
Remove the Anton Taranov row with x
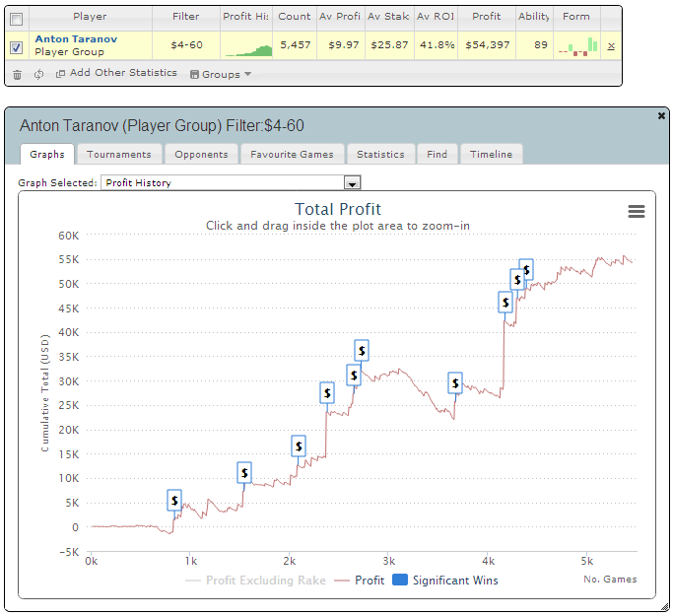pyautogui.click(x=611, y=46)
